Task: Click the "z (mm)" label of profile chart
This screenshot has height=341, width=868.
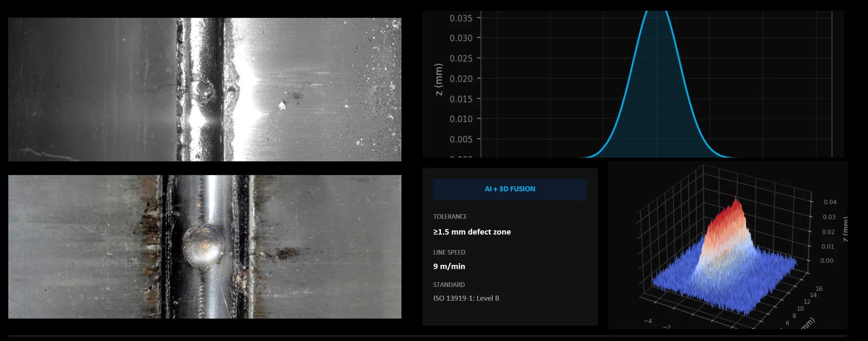Action: coord(439,79)
